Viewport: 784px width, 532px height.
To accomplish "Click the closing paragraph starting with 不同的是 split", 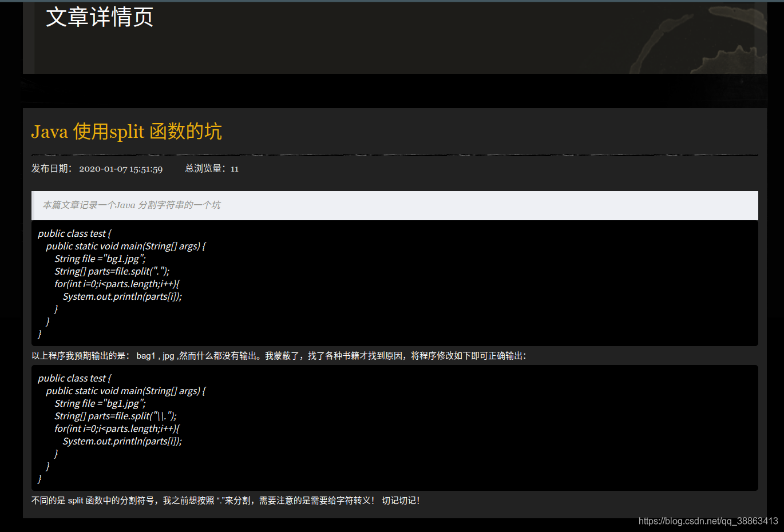I will click(x=225, y=501).
